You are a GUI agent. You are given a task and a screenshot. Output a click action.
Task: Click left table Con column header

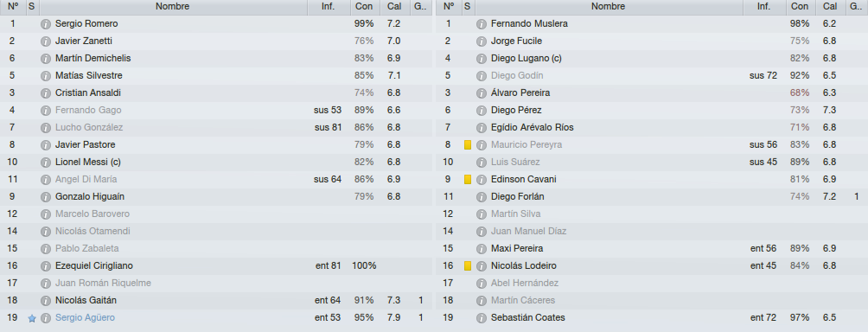point(365,7)
